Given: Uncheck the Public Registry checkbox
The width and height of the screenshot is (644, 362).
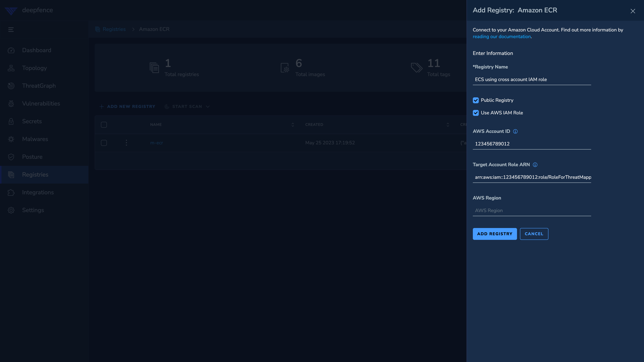Looking at the screenshot, I should (476, 100).
